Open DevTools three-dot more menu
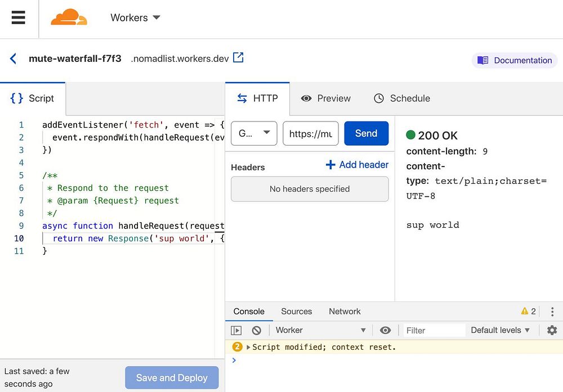 click(552, 312)
